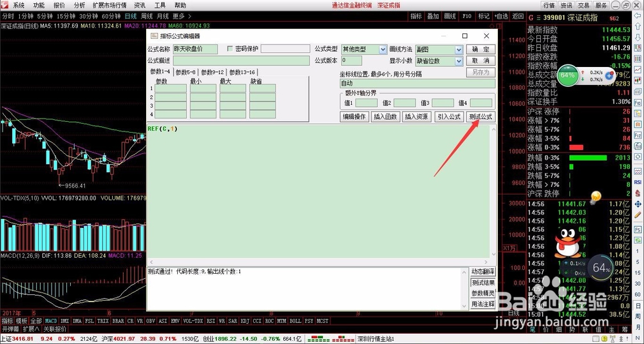Click the 编辑操作 button
Screen dimensions: 644x344
[x=355, y=117]
